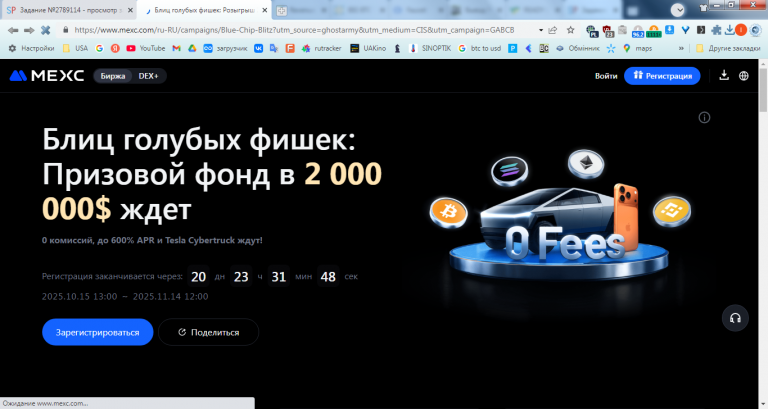
Task: Click the MEXC download app icon
Action: pos(724,75)
